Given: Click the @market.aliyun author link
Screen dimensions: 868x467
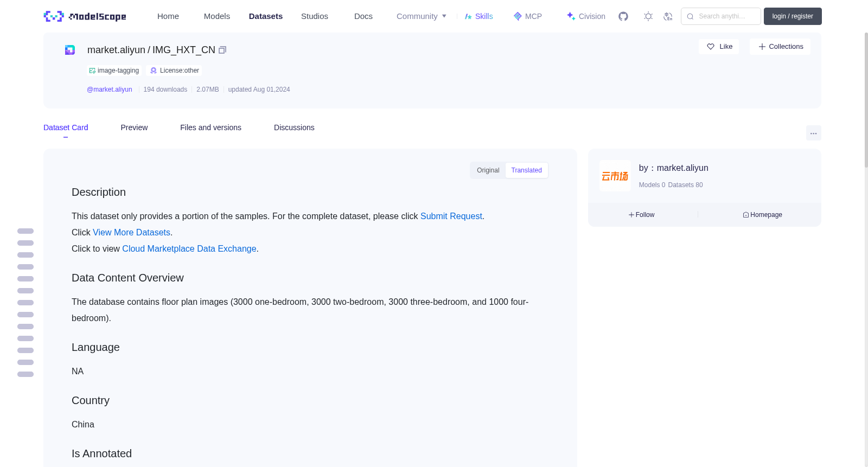Looking at the screenshot, I should pyautogui.click(x=110, y=89).
